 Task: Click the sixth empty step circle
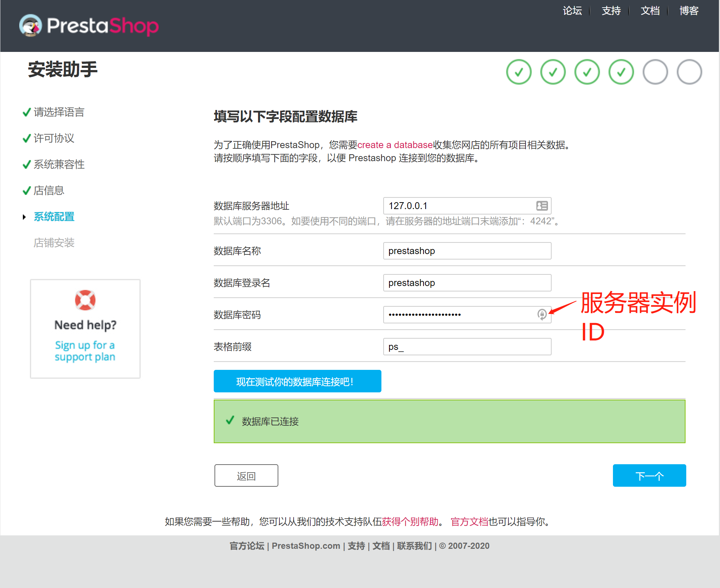(690, 72)
